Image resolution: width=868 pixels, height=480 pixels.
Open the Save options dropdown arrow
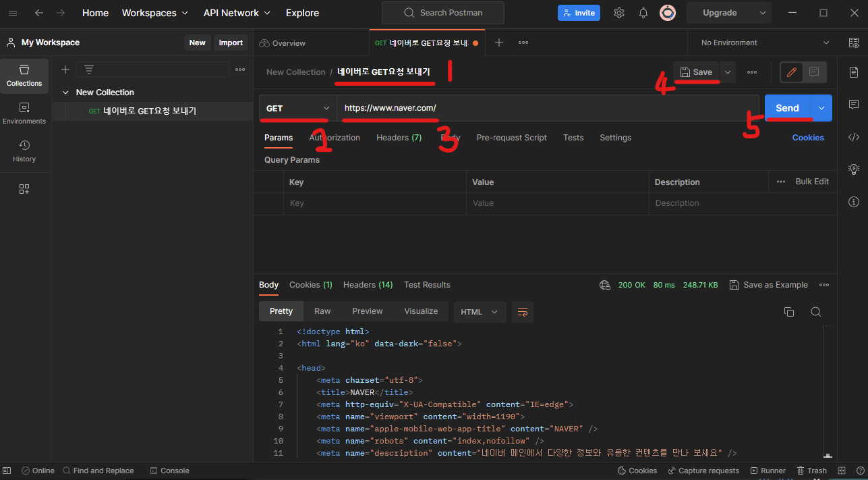coord(727,72)
